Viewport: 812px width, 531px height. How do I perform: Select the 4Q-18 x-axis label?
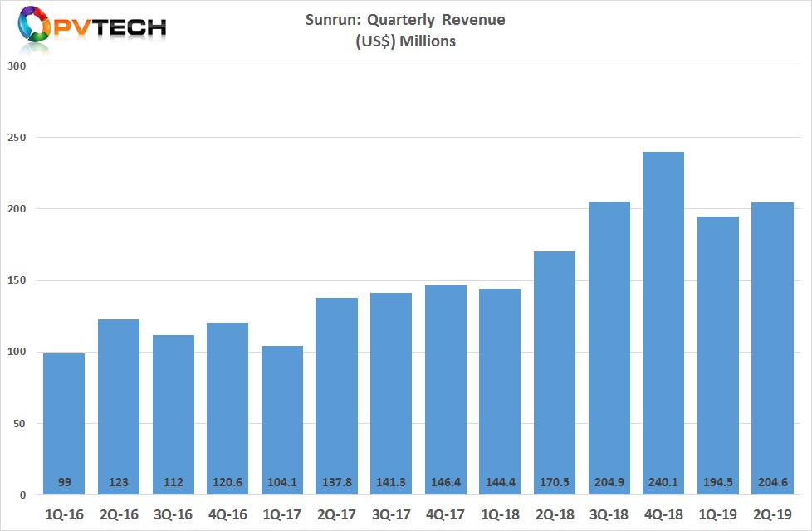[x=663, y=514]
